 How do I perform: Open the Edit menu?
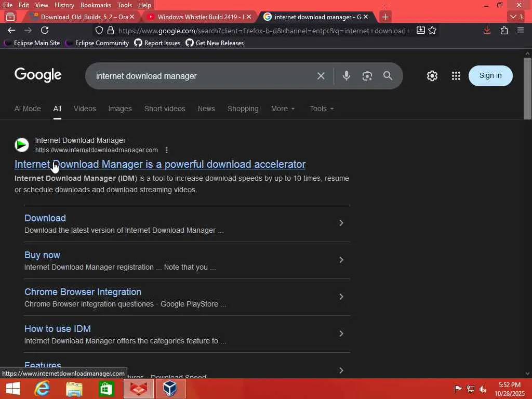pyautogui.click(x=24, y=5)
